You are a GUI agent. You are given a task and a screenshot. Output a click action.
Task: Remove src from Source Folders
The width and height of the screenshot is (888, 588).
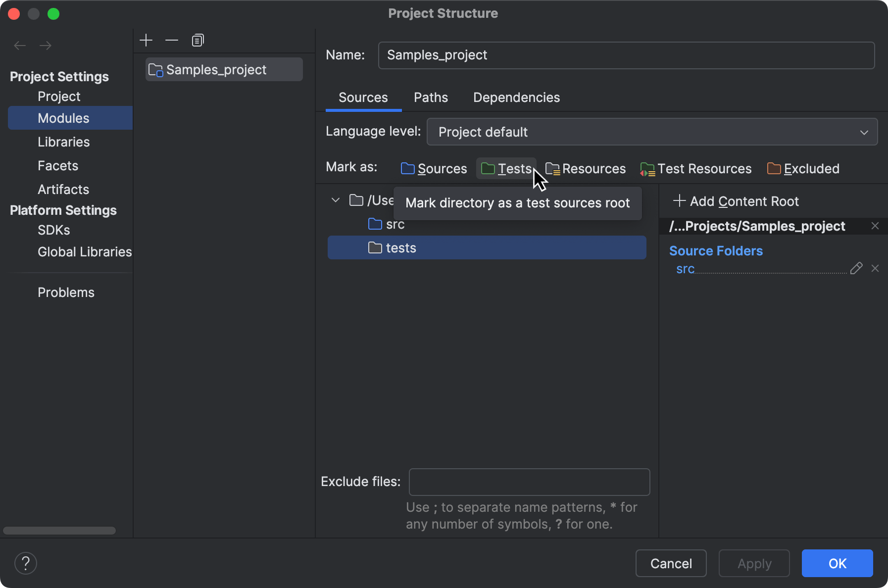tap(876, 268)
